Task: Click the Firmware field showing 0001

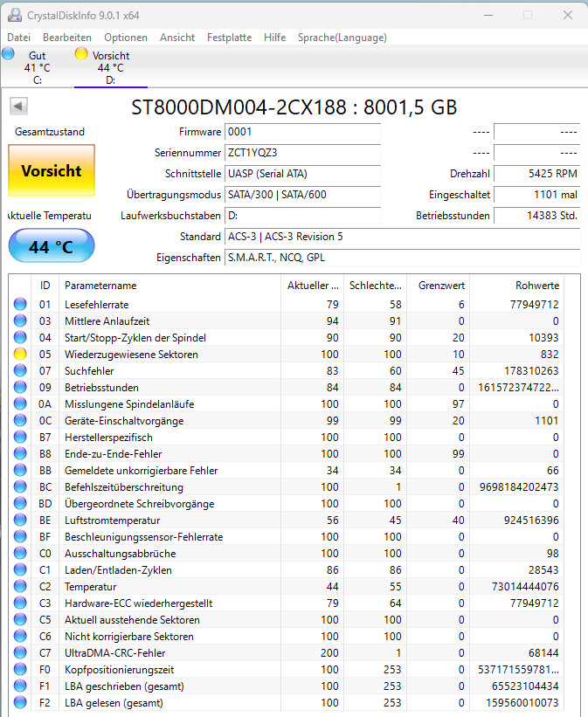Action: coord(303,132)
